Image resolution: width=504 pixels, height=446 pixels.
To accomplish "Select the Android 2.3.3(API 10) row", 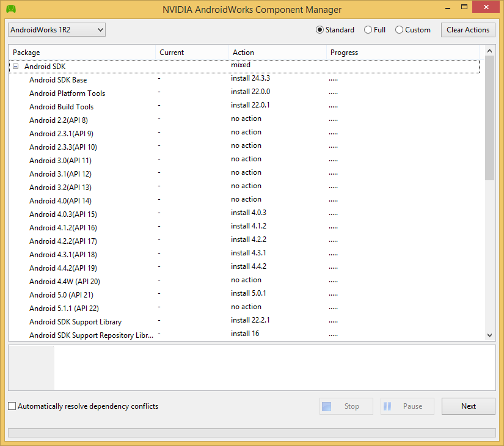I will point(244,147).
